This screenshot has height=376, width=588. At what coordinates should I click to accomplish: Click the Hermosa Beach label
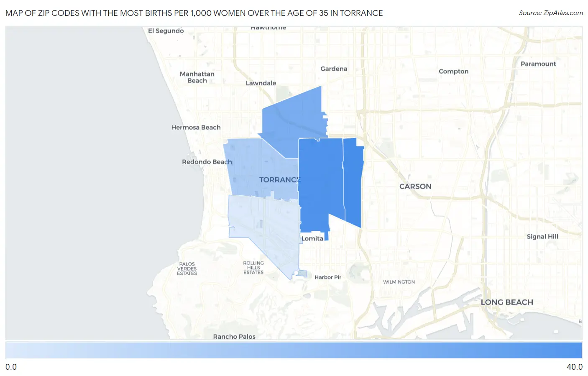(x=196, y=128)
